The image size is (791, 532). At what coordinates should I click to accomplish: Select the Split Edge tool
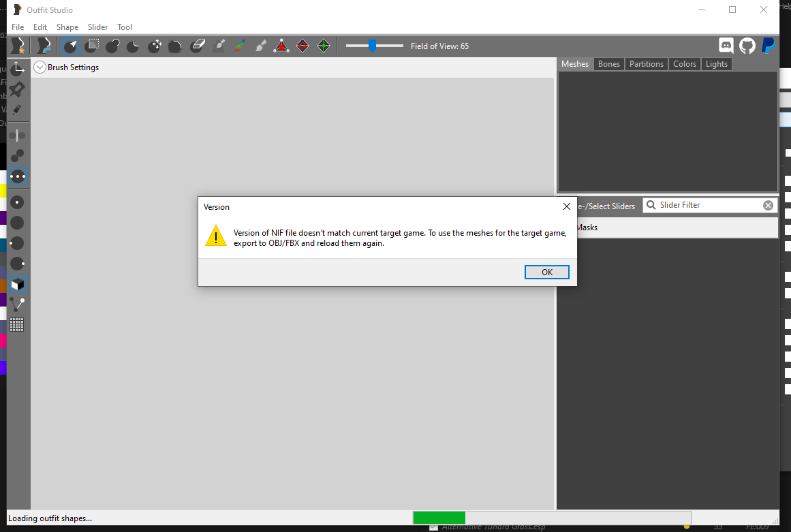(x=324, y=46)
